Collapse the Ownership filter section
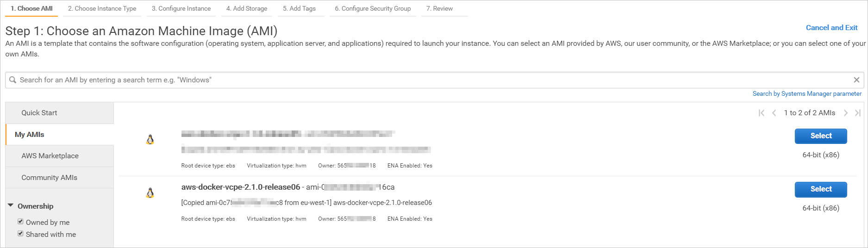 [10, 205]
